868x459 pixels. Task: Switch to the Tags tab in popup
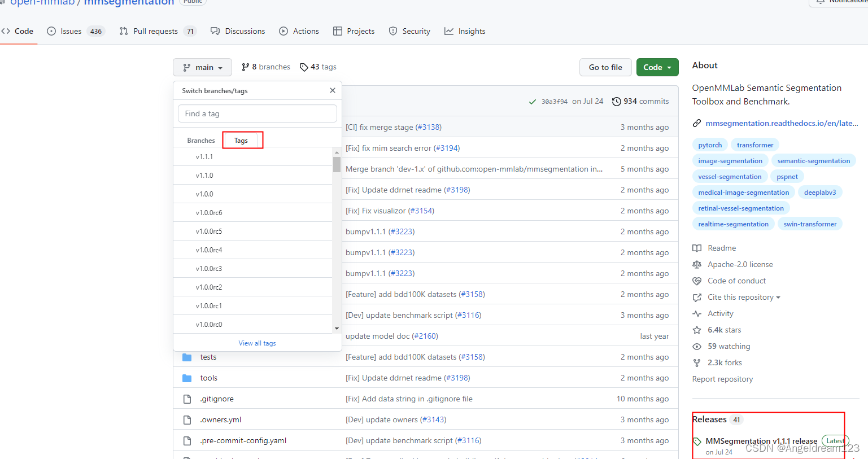241,140
